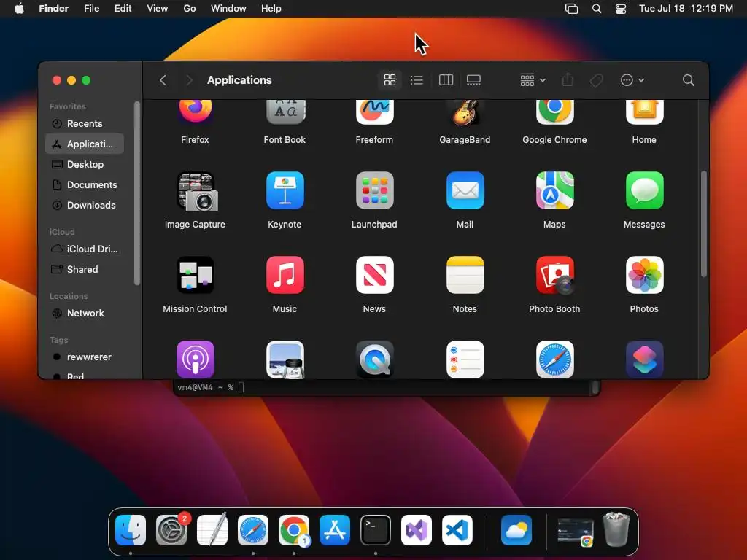
Task: Open Network in sidebar
Action: point(85,313)
